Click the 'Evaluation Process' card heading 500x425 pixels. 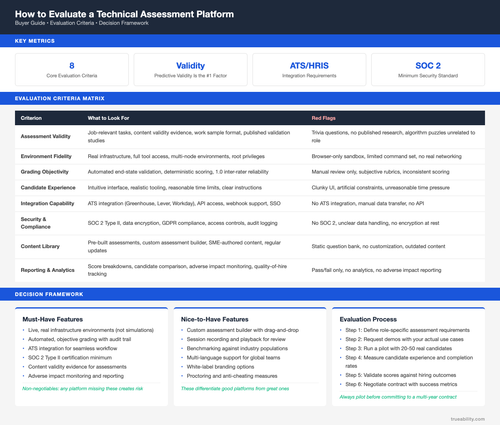pyautogui.click(x=368, y=319)
